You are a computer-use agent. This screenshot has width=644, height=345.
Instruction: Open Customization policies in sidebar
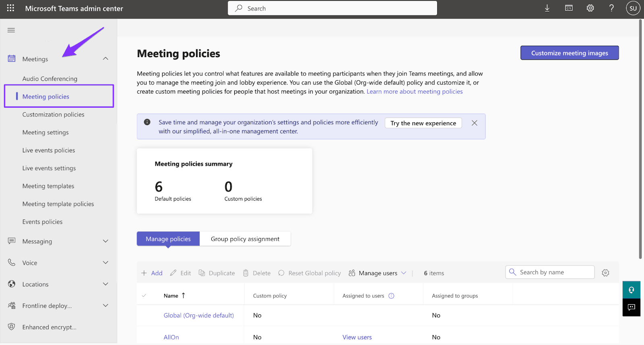click(x=54, y=115)
